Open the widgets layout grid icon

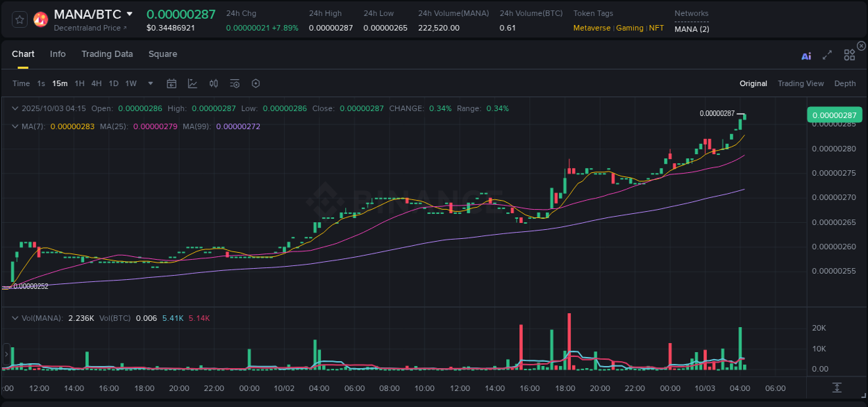(849, 55)
